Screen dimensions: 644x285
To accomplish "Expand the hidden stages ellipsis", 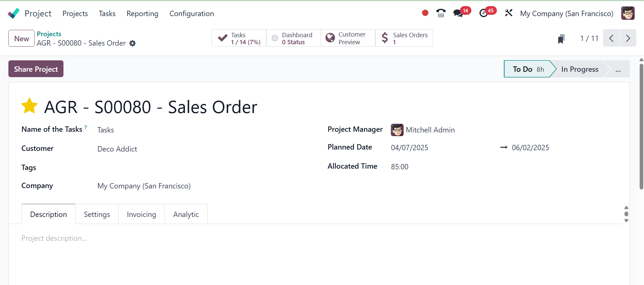I will (618, 69).
